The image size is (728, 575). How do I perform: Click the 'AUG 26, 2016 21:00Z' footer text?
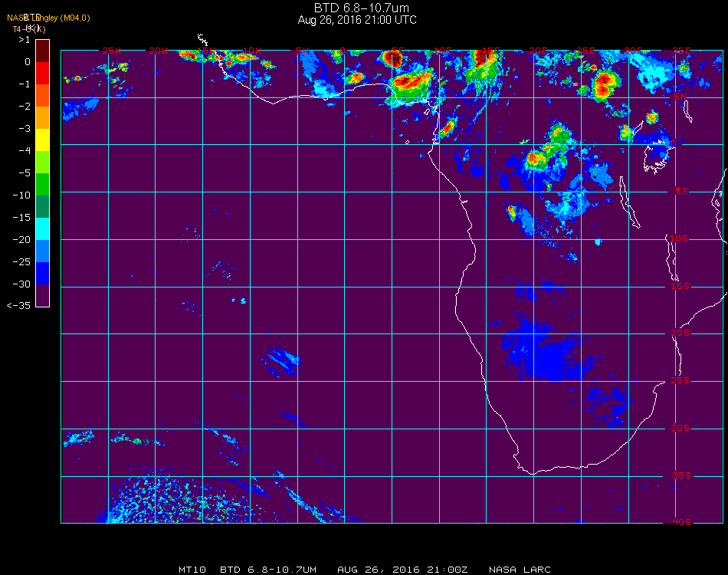point(402,570)
